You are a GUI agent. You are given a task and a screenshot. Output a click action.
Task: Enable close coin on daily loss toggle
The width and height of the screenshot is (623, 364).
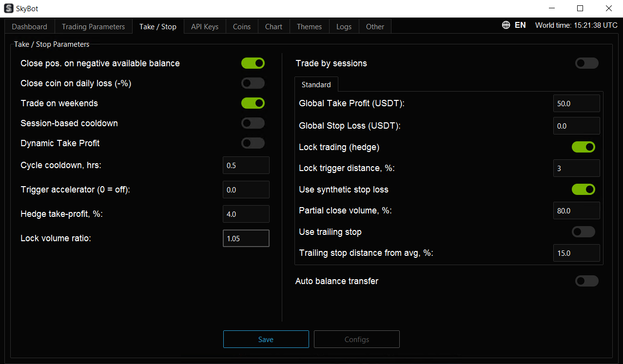tap(253, 83)
